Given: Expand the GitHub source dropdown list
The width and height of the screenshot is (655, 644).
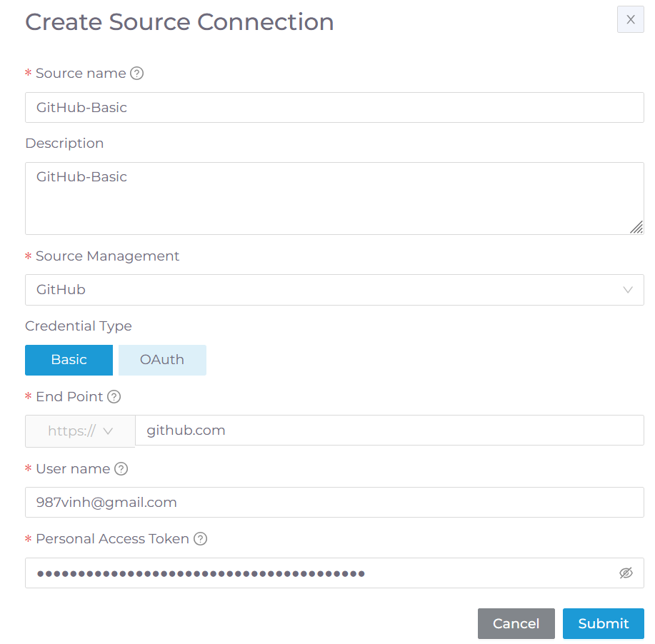Looking at the screenshot, I should [x=334, y=290].
